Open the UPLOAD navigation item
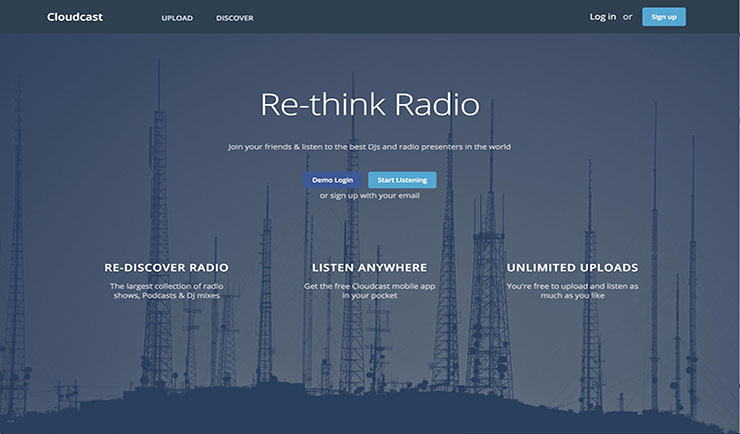This screenshot has height=434, width=740. 177,18
